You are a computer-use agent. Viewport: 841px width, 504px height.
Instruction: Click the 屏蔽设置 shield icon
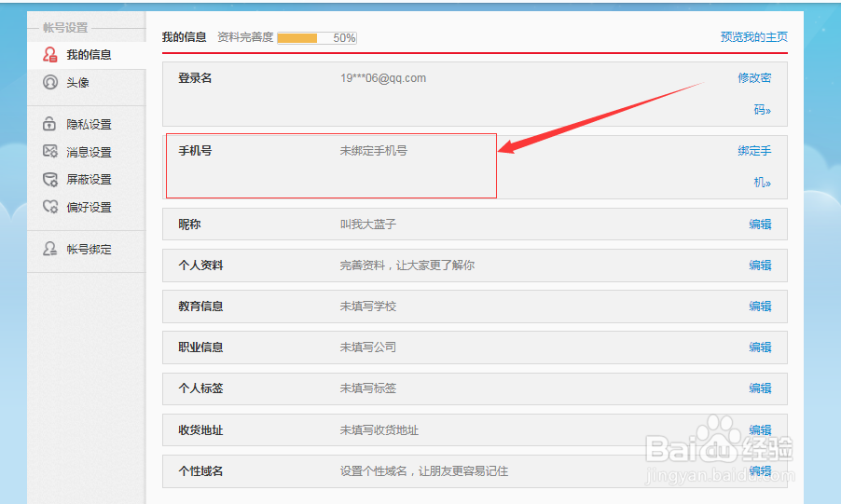[x=49, y=179]
